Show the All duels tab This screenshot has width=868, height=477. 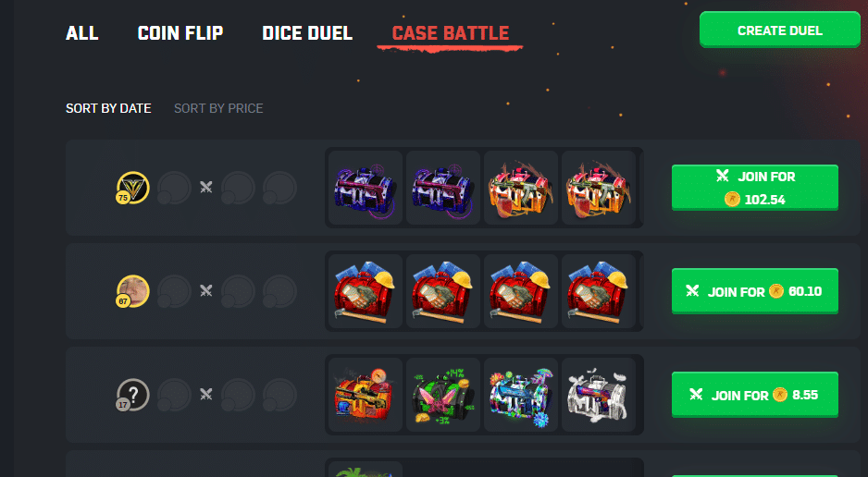(82, 33)
